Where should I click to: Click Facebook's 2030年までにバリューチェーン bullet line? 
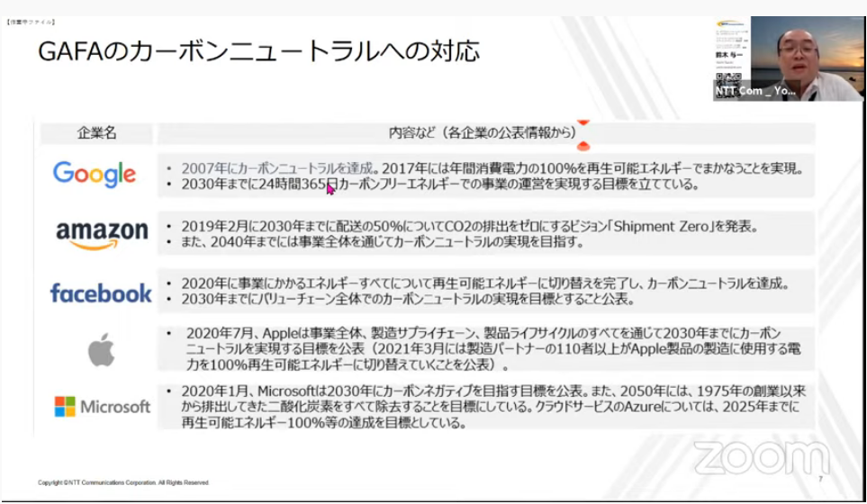[x=408, y=299]
